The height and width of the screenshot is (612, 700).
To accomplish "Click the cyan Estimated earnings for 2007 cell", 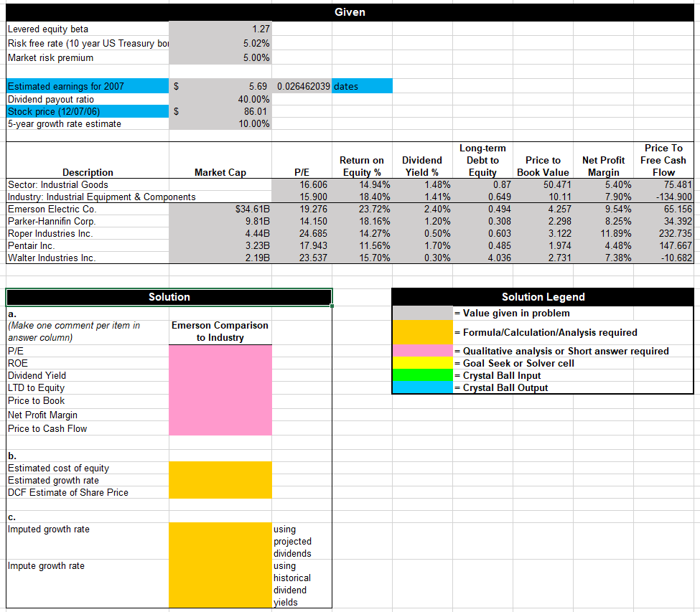I will pyautogui.click(x=86, y=85).
